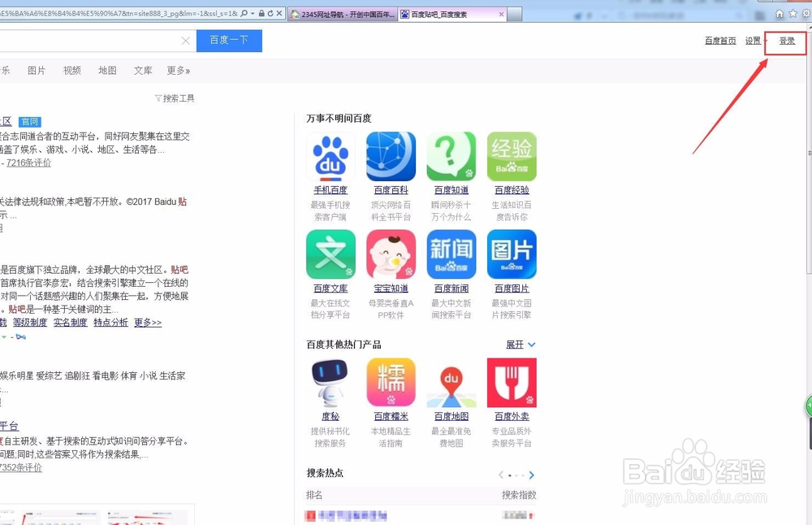Image resolution: width=812 pixels, height=525 pixels.
Task: Click next arrow in 搜索热点 carousel
Action: 533,475
